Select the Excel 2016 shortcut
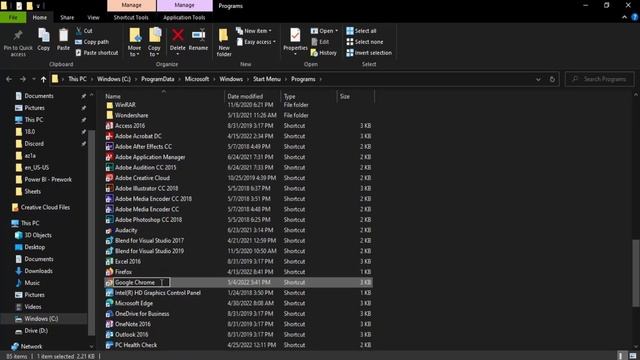Viewport: 640px width, 360px height. 128,262
